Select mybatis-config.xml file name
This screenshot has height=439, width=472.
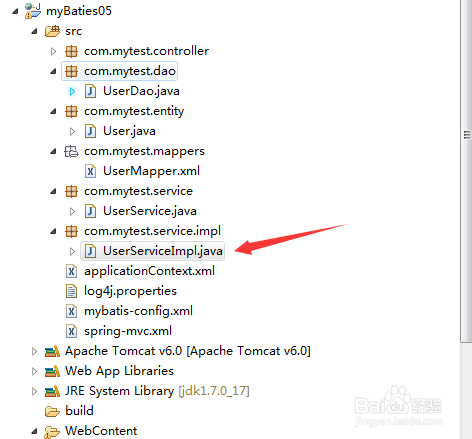click(138, 311)
